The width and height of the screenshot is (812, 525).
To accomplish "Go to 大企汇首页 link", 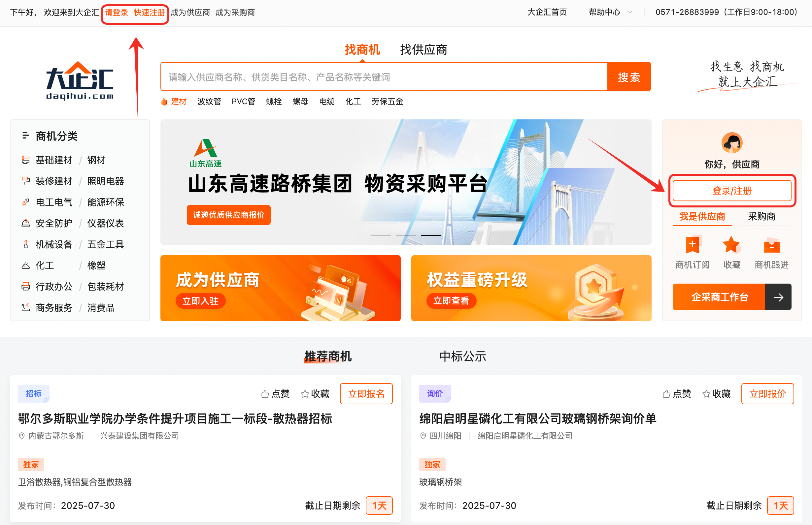I will point(547,12).
